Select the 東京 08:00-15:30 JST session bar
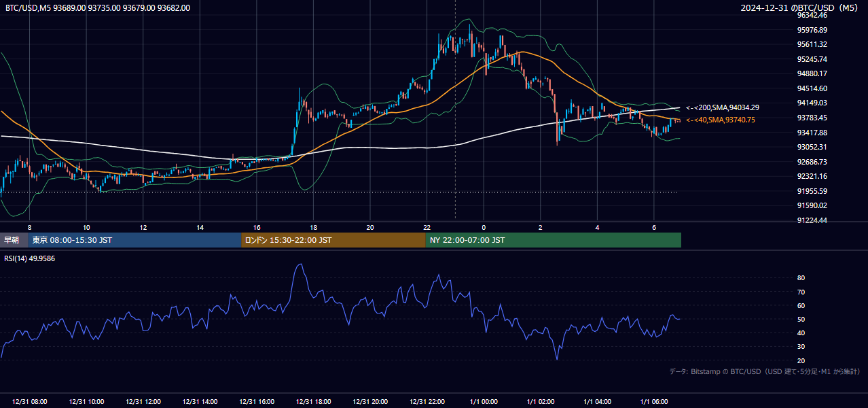Image resolution: width=868 pixels, height=408 pixels. coord(134,240)
